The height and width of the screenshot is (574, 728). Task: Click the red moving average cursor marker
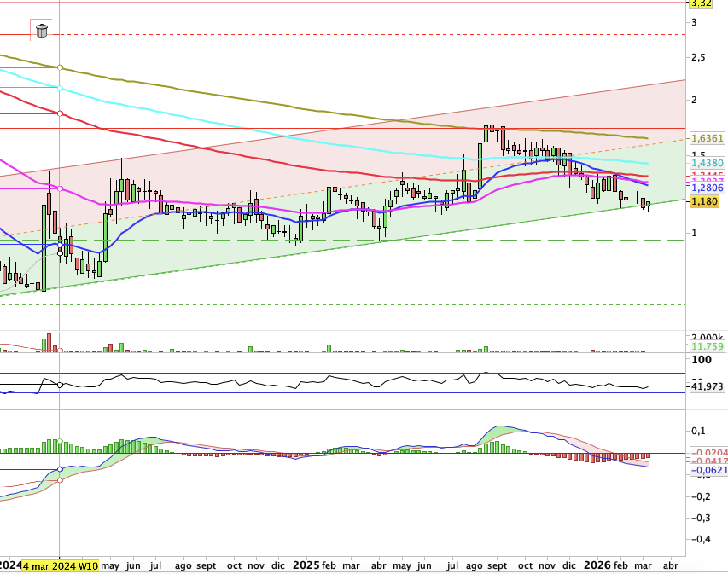point(60,114)
